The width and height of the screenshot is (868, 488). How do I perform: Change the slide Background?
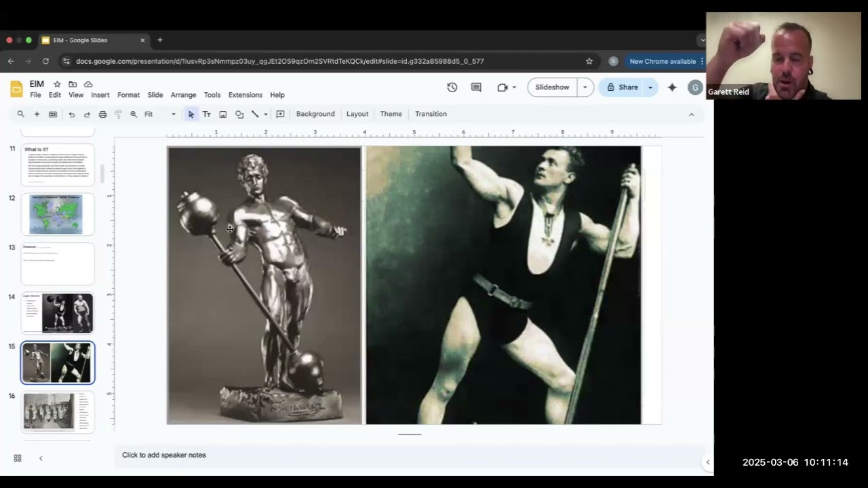click(x=315, y=114)
